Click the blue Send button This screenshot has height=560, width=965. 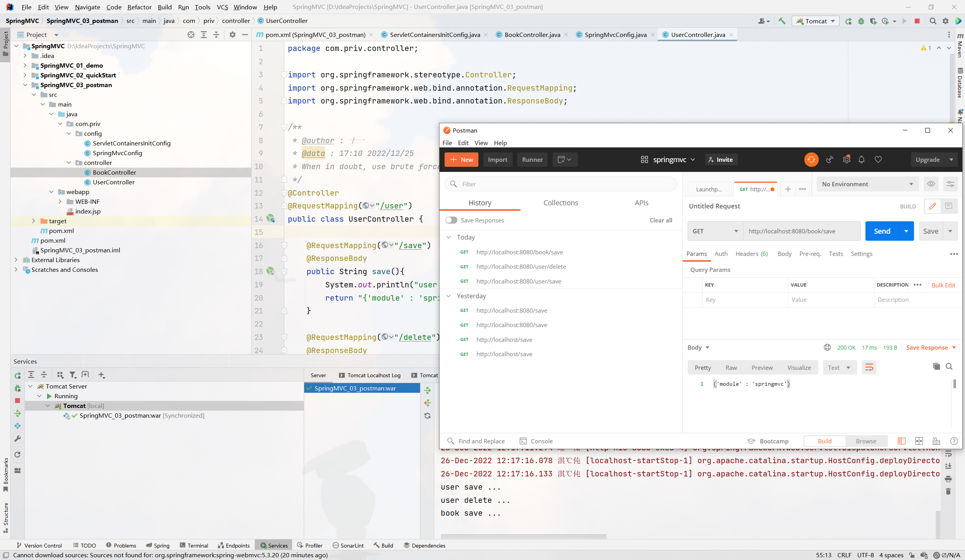(882, 231)
